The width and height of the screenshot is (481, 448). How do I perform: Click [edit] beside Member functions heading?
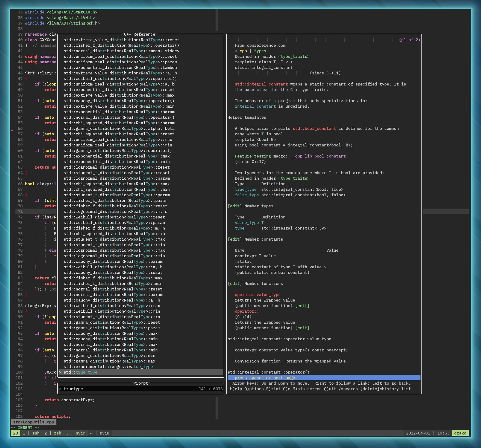235,283
